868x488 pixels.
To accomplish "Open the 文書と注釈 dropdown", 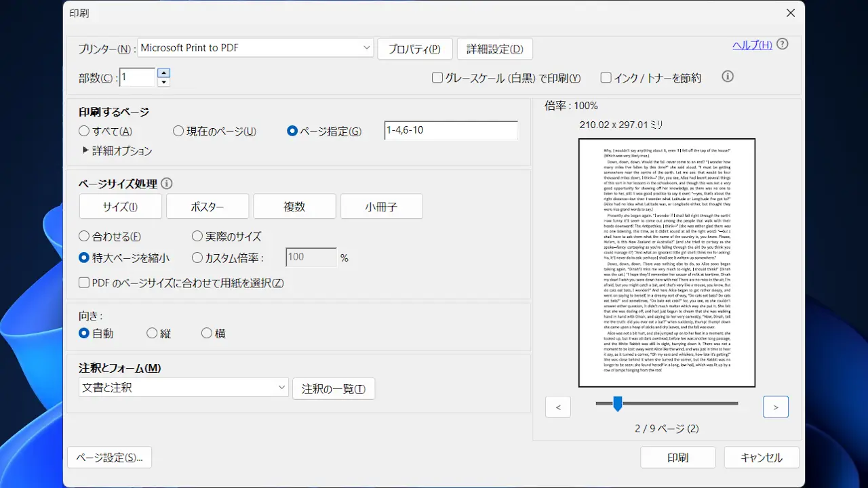I will 184,388.
